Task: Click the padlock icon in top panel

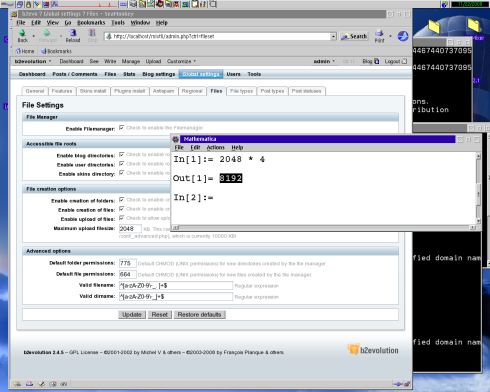Action: click(x=28, y=4)
